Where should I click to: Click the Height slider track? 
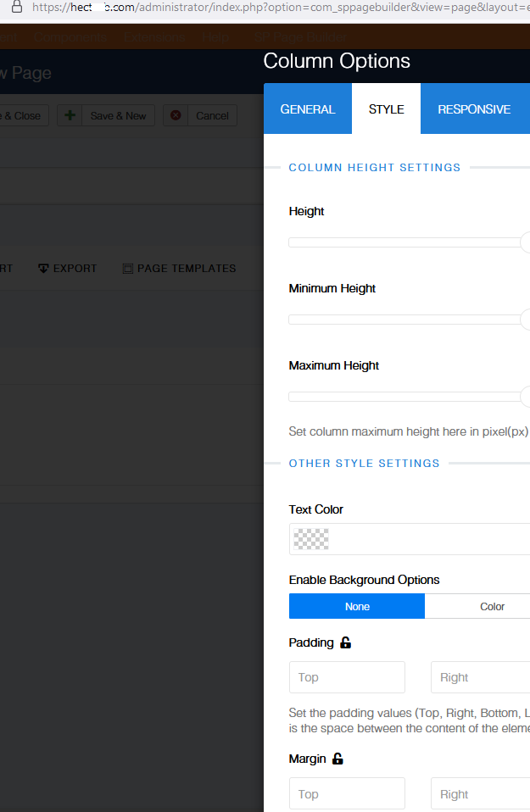(404, 242)
